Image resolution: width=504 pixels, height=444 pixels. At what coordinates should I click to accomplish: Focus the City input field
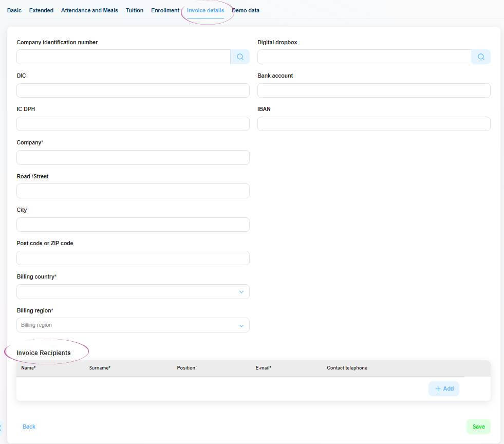tap(133, 225)
